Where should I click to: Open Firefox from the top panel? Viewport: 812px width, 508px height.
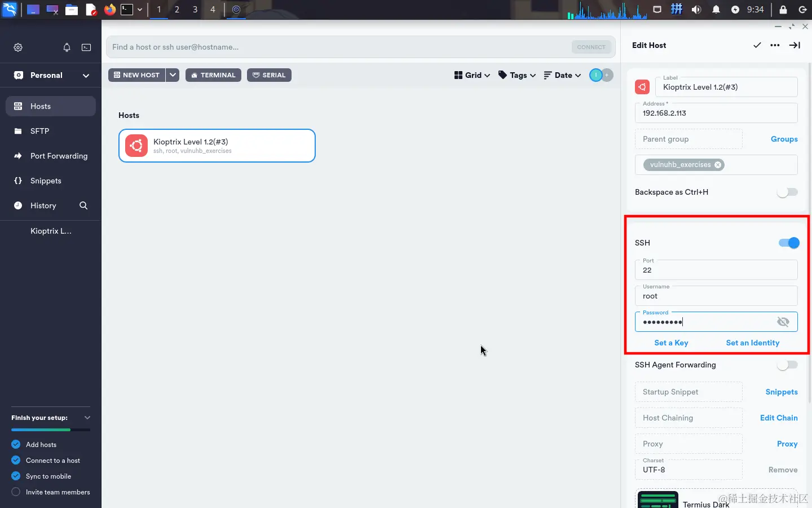click(x=109, y=10)
